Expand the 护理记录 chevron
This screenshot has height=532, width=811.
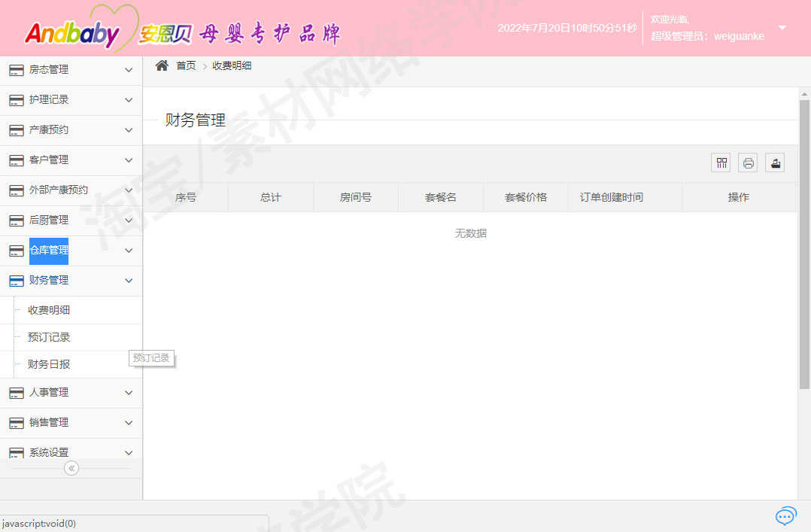pyautogui.click(x=129, y=100)
